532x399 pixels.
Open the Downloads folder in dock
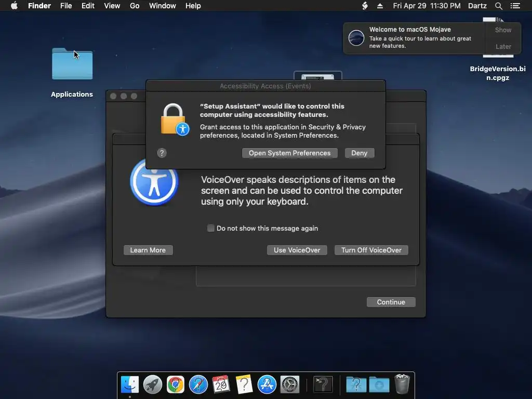[379, 384]
